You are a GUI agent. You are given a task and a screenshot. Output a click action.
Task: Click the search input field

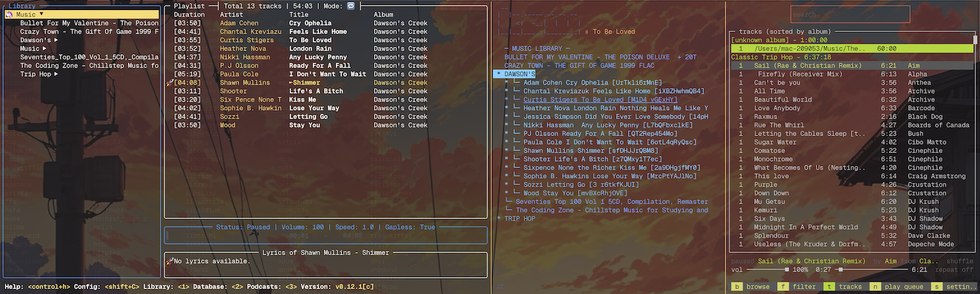[850, 14]
